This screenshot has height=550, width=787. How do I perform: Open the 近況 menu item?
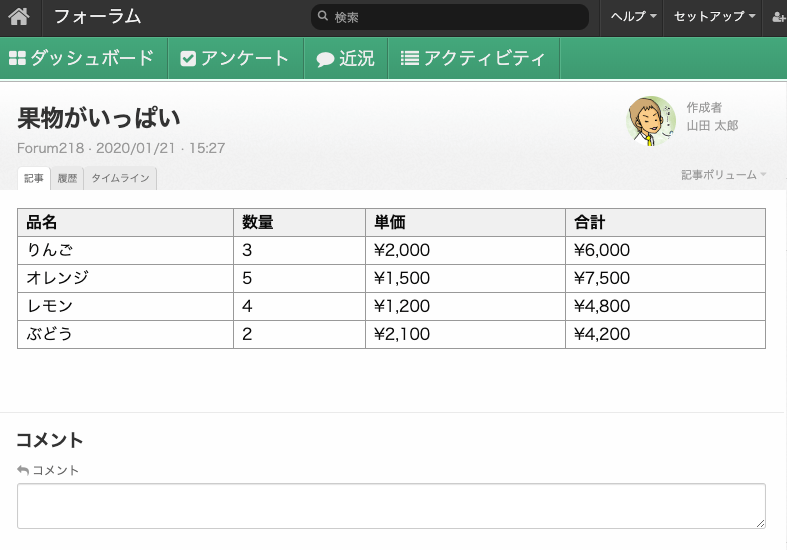[346, 58]
